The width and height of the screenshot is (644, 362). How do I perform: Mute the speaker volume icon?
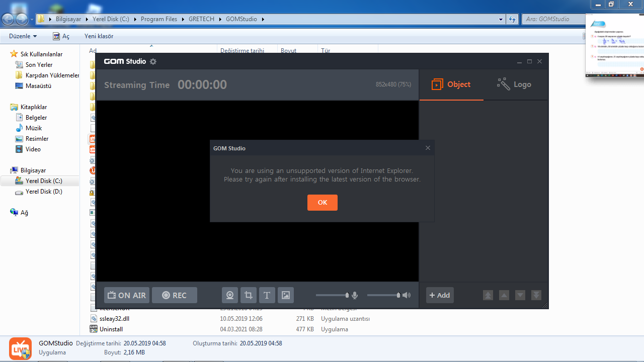click(407, 296)
